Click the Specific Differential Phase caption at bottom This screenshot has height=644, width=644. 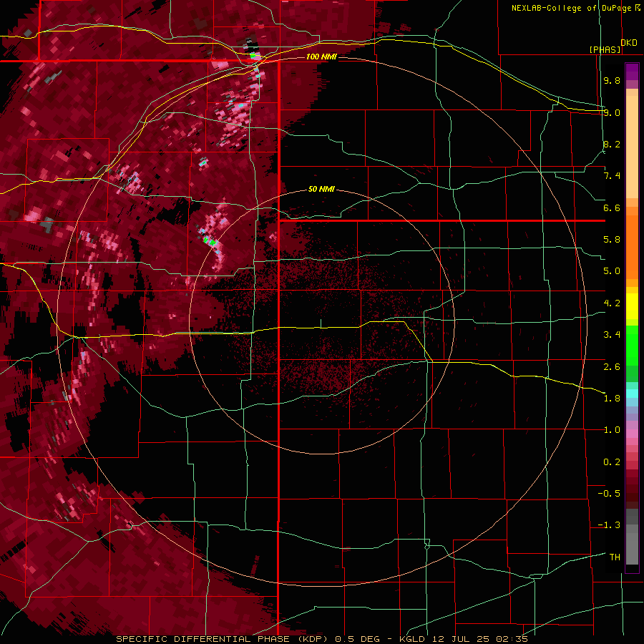pos(321,639)
